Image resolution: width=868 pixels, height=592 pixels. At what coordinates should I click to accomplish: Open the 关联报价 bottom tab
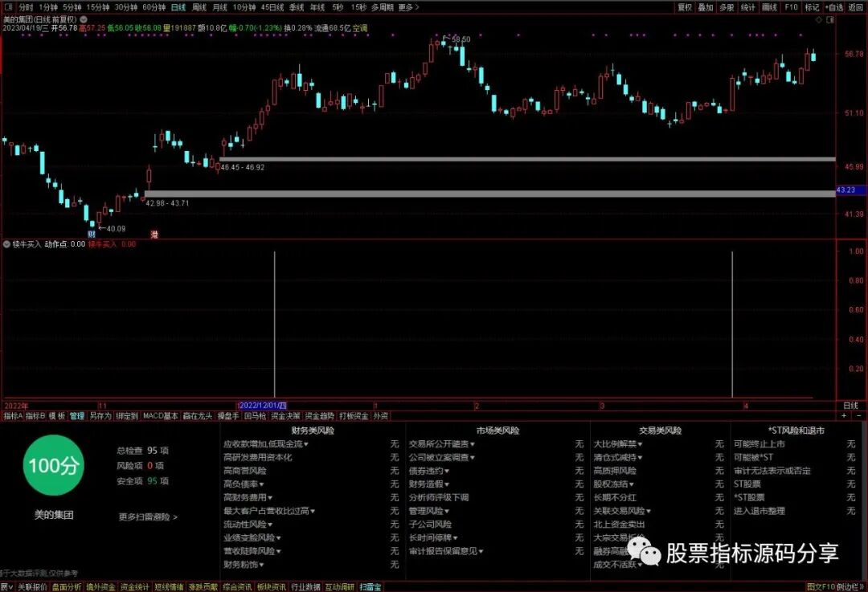pyautogui.click(x=32, y=587)
